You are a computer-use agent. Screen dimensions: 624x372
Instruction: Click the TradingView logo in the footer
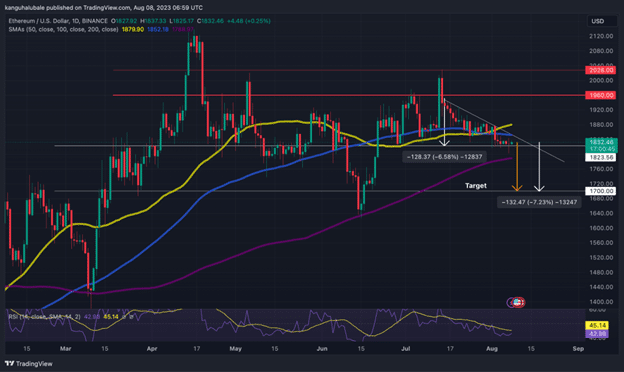pos(29,364)
